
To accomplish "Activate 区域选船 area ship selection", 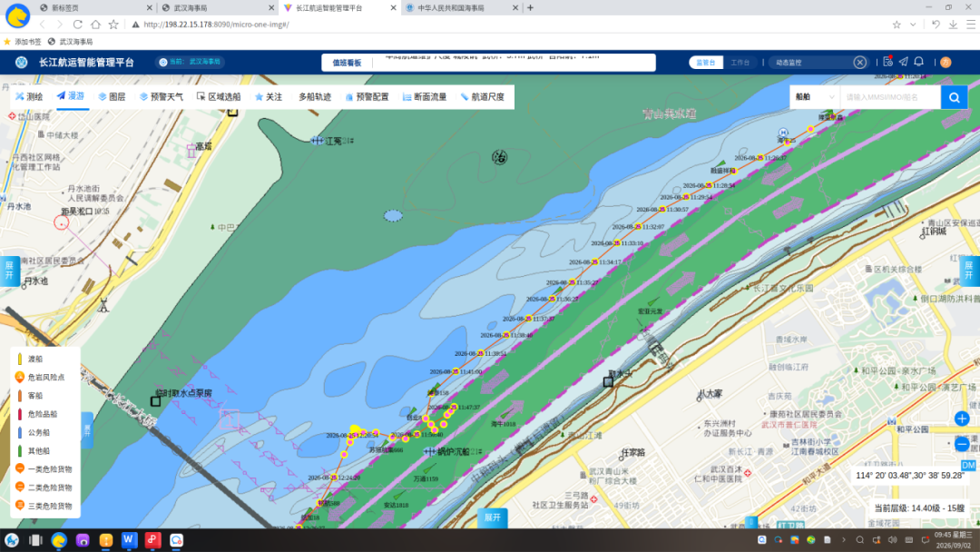I will tap(219, 97).
